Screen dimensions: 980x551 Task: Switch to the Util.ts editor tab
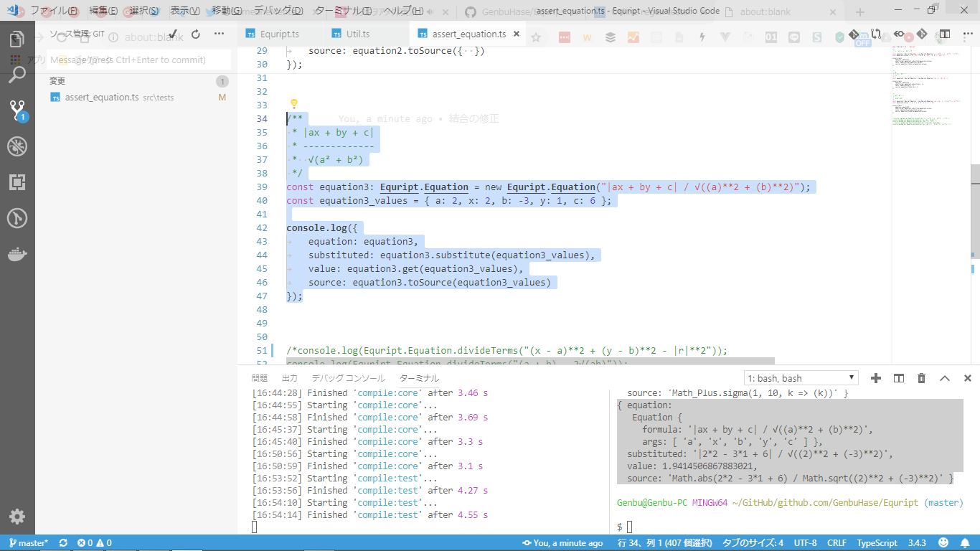pyautogui.click(x=357, y=34)
